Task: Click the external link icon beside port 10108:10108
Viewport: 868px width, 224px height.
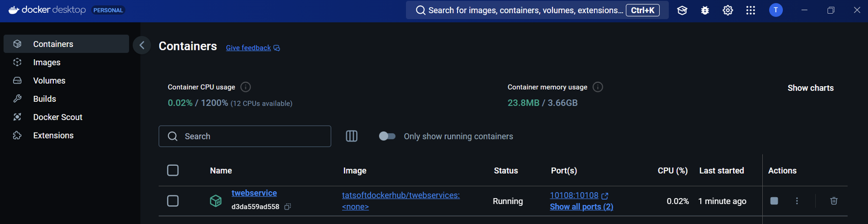Action: coord(605,196)
